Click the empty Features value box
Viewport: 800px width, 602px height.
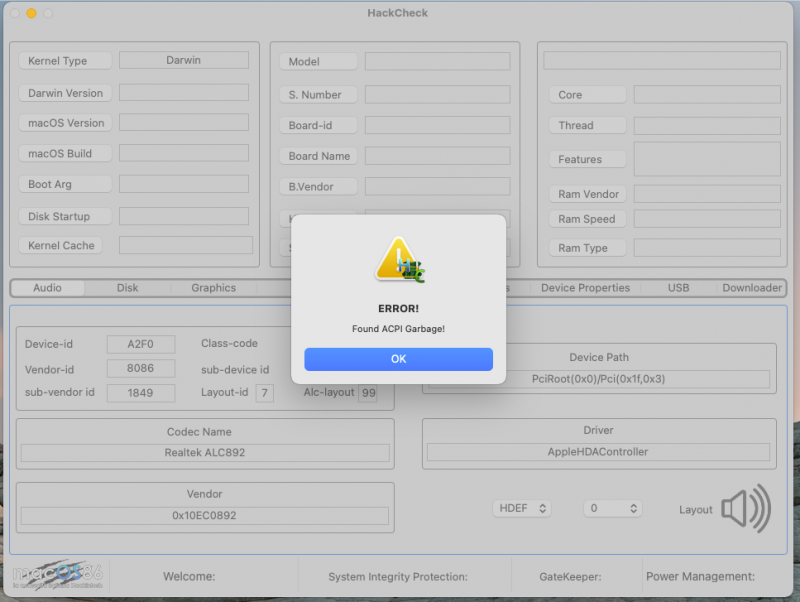pyautogui.click(x=707, y=159)
